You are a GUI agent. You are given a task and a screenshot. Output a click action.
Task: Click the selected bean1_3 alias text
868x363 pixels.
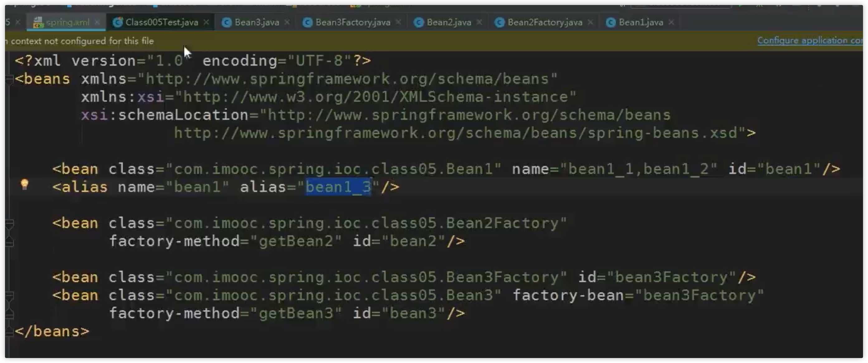click(x=338, y=187)
